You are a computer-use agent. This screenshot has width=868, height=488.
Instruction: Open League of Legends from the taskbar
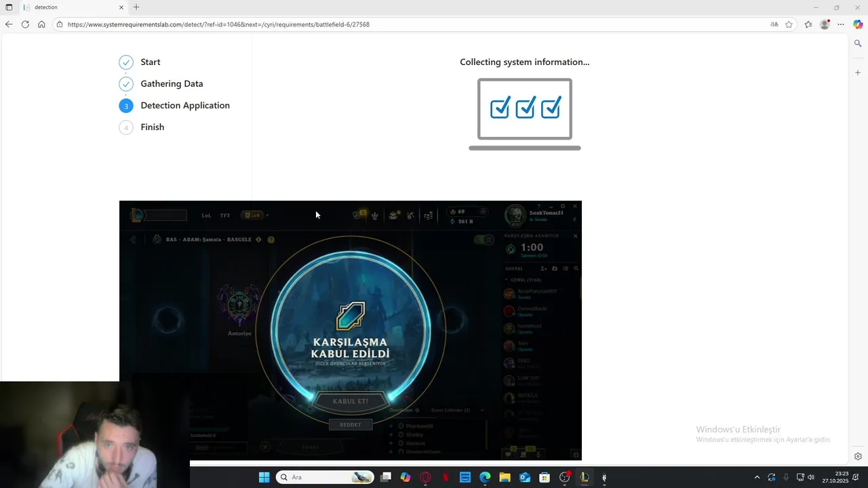point(584,477)
